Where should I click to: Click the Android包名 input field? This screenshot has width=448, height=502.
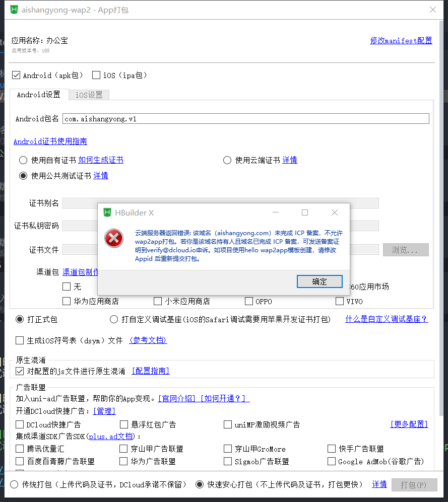pos(245,119)
